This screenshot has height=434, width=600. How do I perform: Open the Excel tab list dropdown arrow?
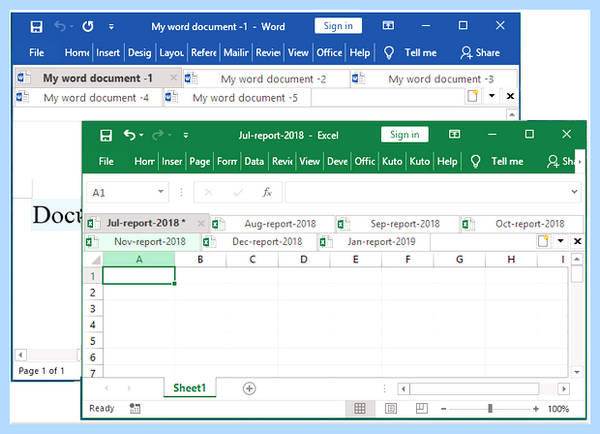point(561,241)
